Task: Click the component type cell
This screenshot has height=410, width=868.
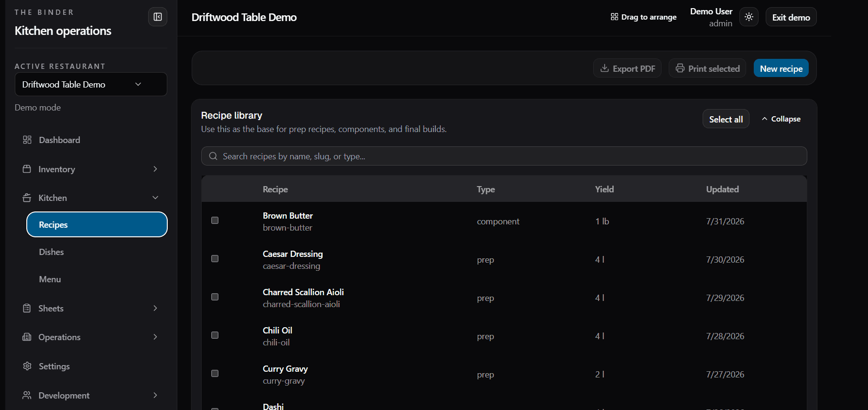Action: click(498, 221)
